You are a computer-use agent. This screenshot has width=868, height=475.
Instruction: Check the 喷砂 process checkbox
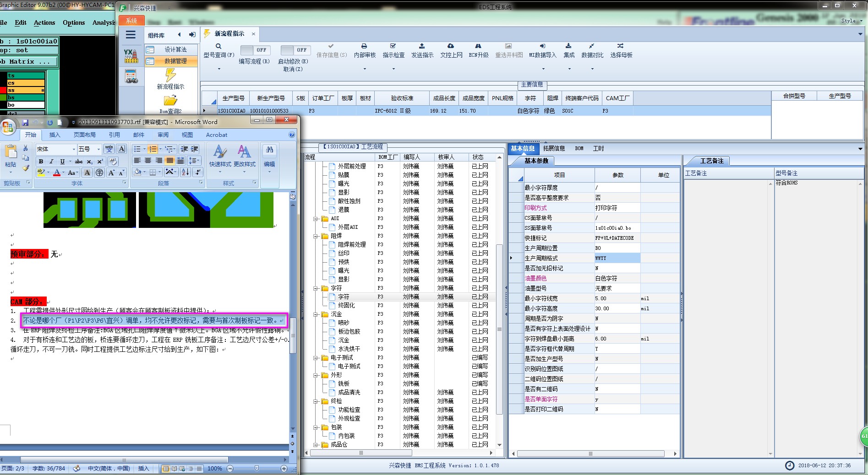332,323
